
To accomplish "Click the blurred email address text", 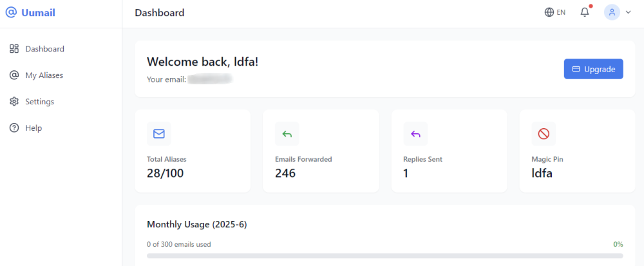I will click(209, 79).
